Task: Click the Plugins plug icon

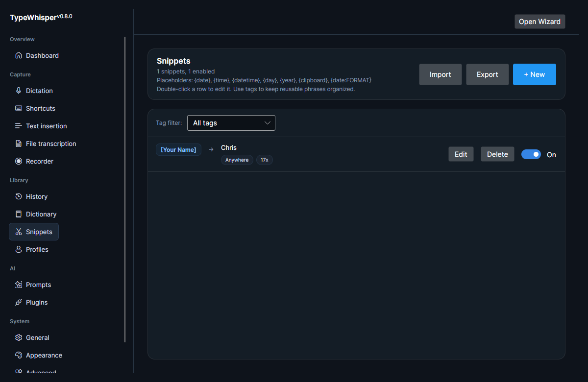Action: pyautogui.click(x=19, y=302)
